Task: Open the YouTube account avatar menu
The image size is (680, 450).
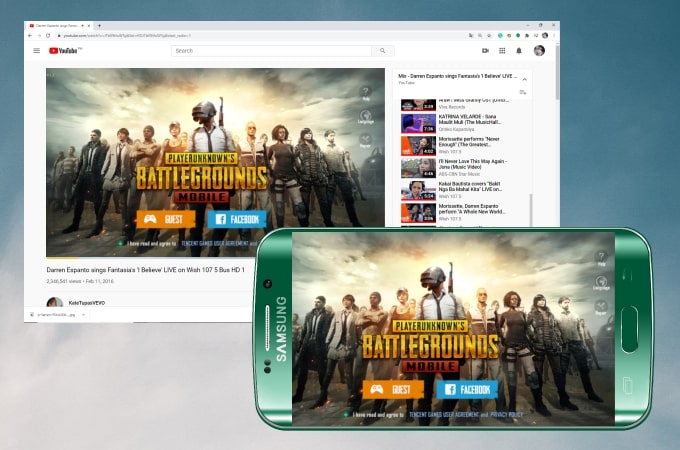Action: point(539,51)
